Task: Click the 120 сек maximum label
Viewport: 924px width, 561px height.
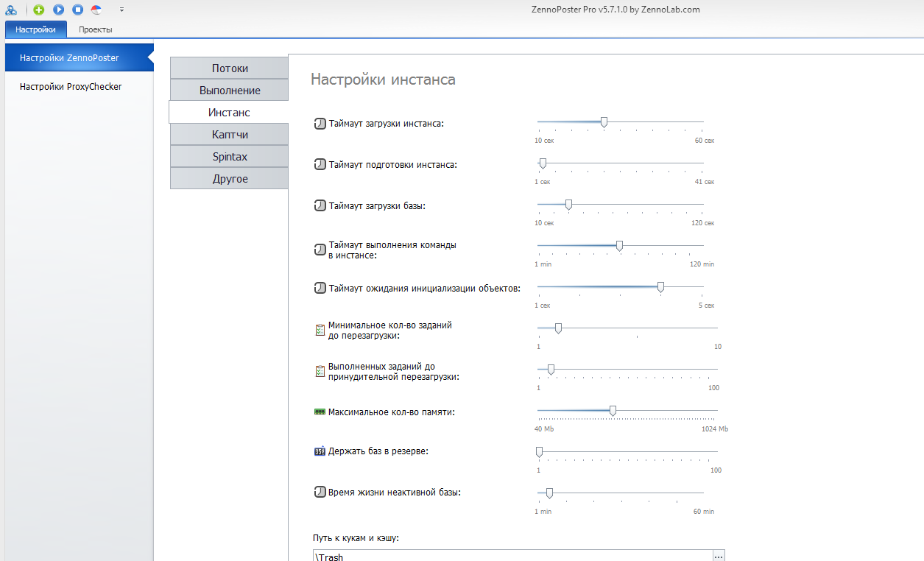Action: click(703, 223)
